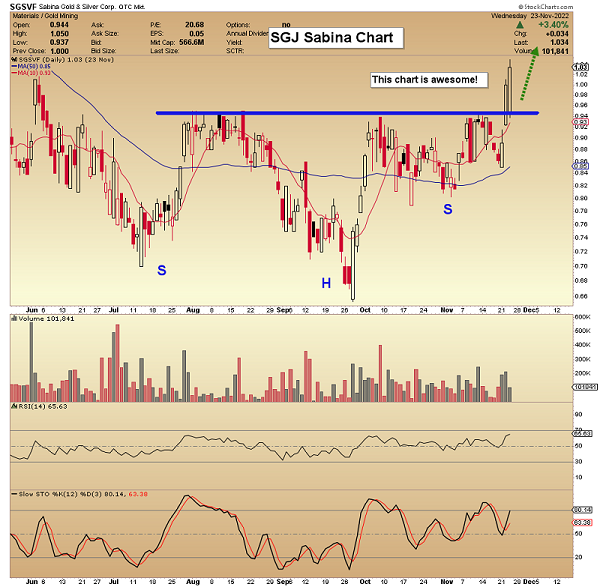Screen dimensions: 600x587
Task: Click the green up-triangle change indicator
Action: click(x=518, y=24)
